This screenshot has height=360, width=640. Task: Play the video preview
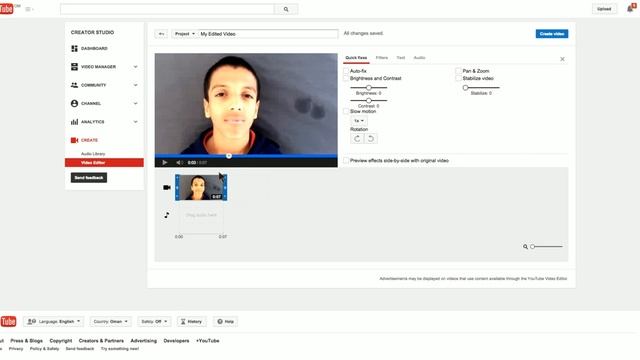click(165, 162)
